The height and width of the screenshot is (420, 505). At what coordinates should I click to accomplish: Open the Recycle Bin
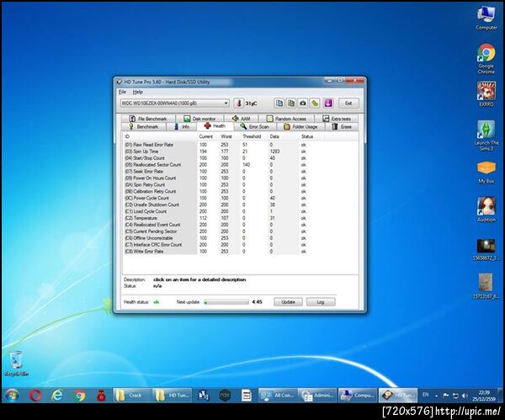16,364
